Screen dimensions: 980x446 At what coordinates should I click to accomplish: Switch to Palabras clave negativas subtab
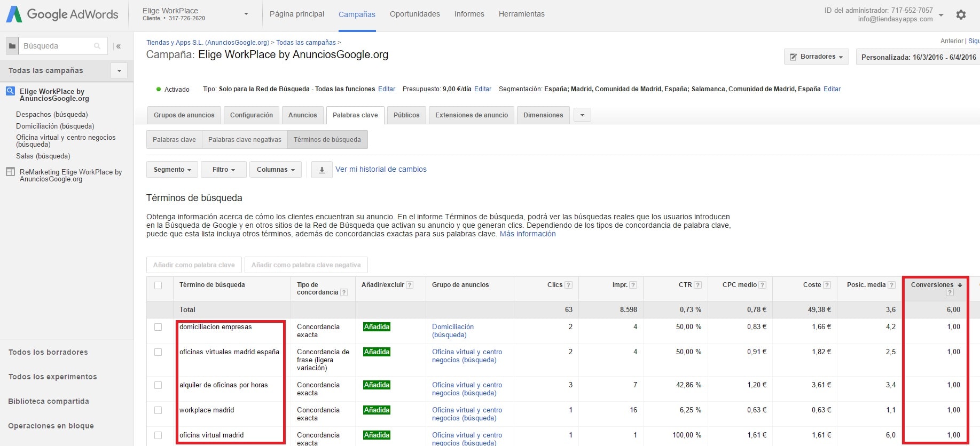245,140
